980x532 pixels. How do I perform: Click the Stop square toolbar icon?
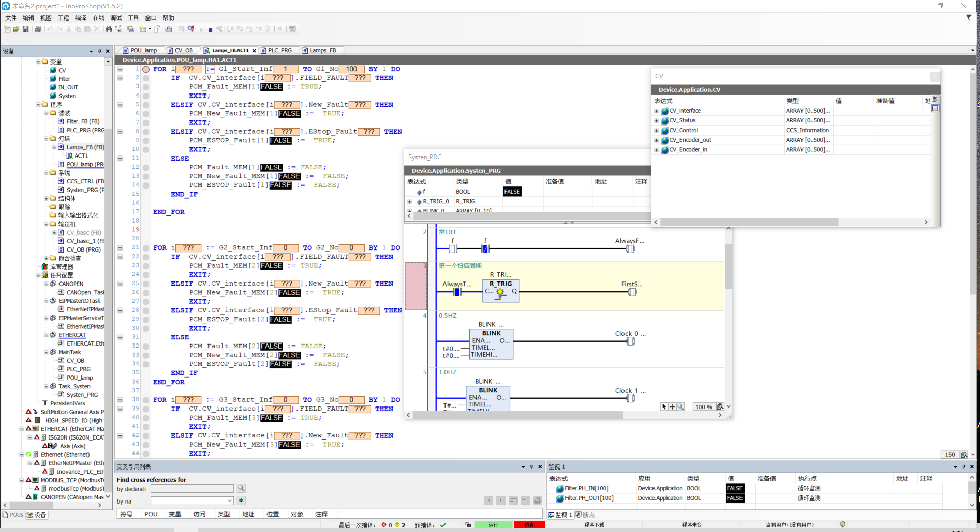click(x=210, y=29)
